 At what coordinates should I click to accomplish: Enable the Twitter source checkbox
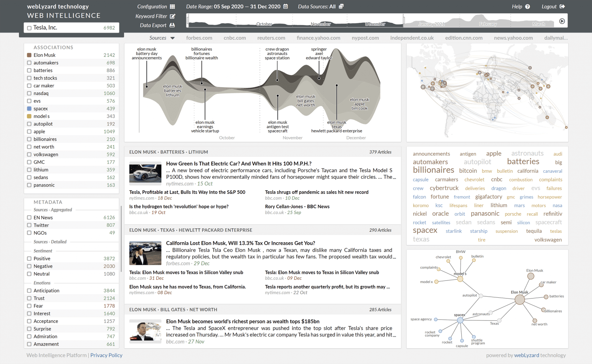pos(29,226)
